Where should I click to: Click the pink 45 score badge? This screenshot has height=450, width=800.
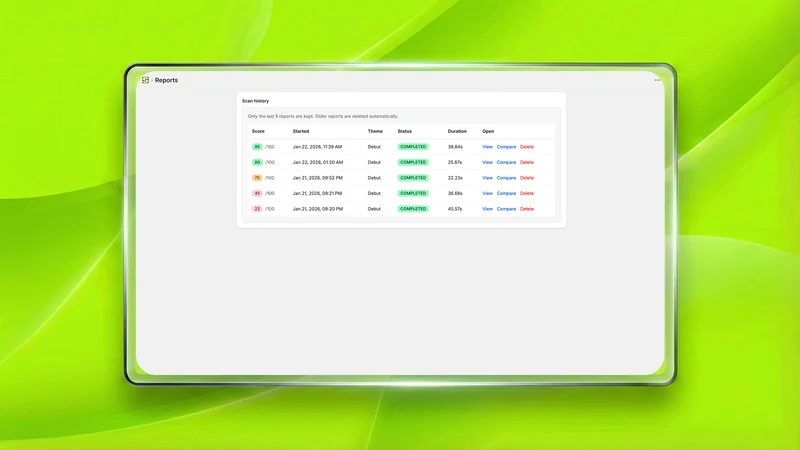(257, 193)
